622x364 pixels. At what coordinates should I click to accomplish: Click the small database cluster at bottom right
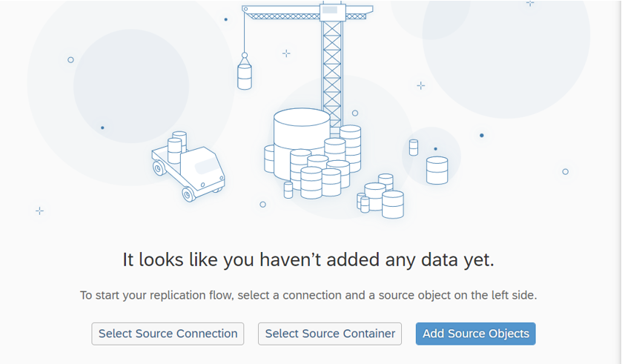[x=381, y=196]
